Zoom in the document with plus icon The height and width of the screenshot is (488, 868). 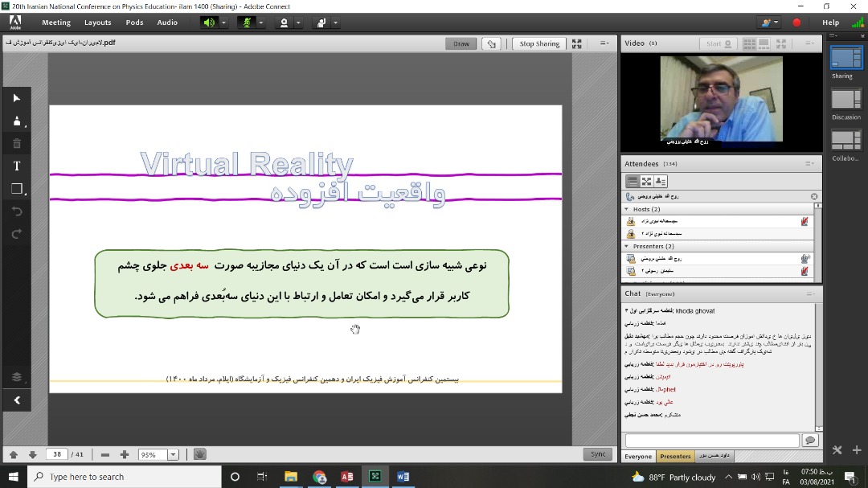click(x=124, y=455)
